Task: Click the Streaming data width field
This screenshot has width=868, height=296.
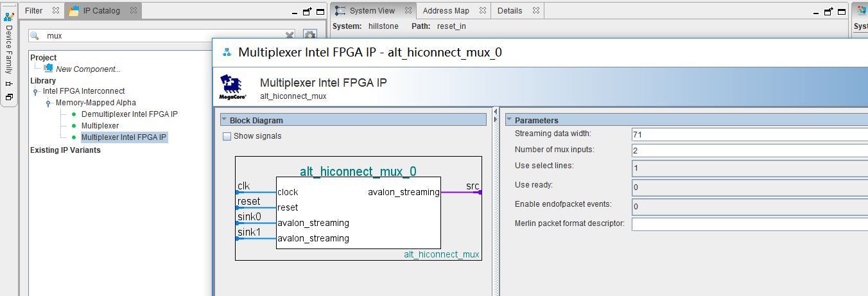Action: click(750, 135)
